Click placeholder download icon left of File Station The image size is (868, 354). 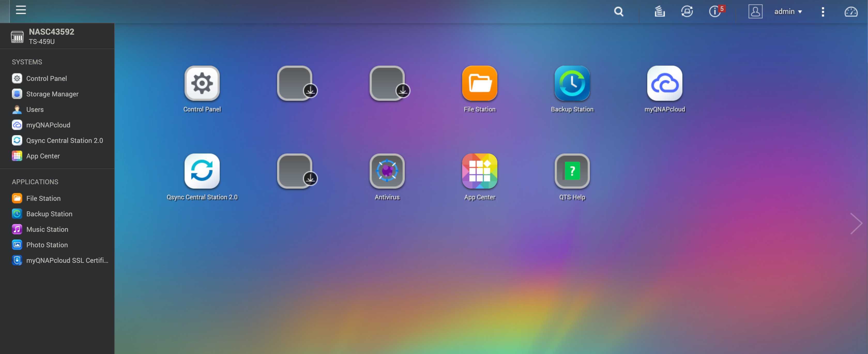coord(387,83)
